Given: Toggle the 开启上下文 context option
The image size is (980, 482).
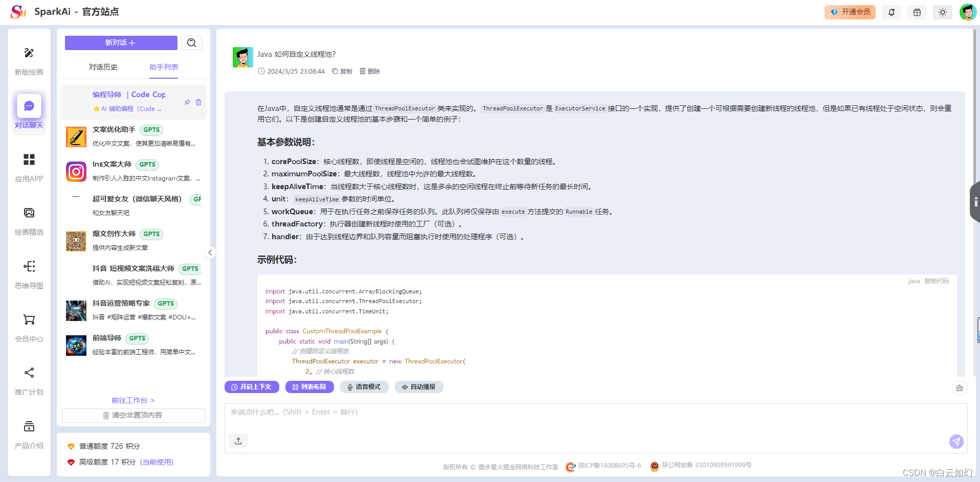Looking at the screenshot, I should (x=252, y=387).
